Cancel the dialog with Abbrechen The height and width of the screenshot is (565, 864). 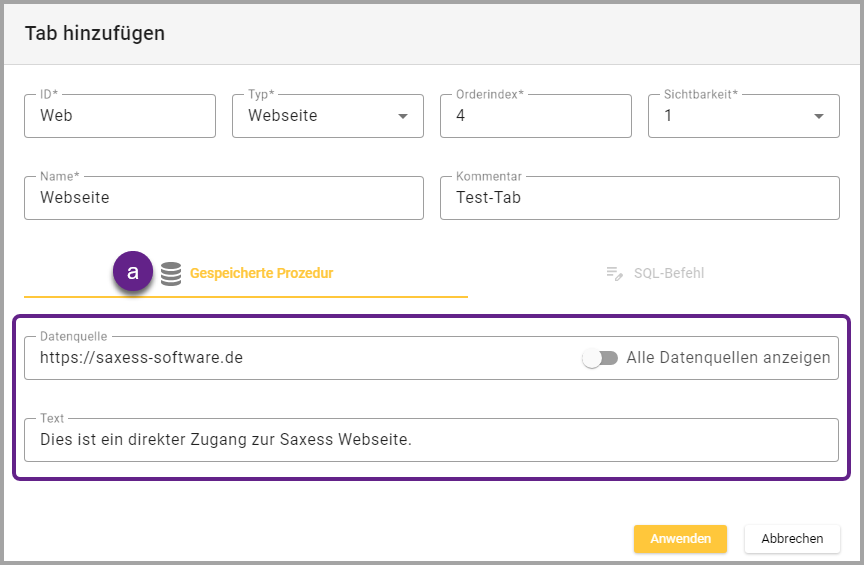coord(792,538)
